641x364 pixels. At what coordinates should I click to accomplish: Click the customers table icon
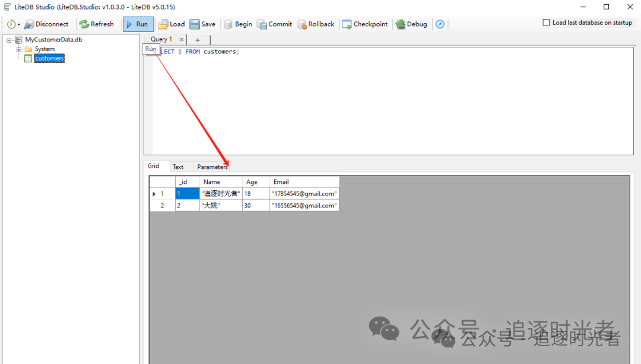click(x=28, y=59)
